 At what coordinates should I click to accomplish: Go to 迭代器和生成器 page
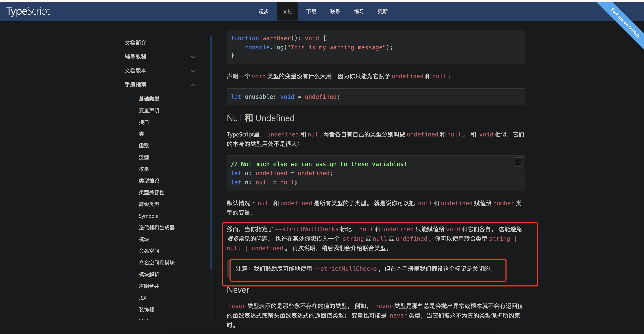[x=157, y=227]
